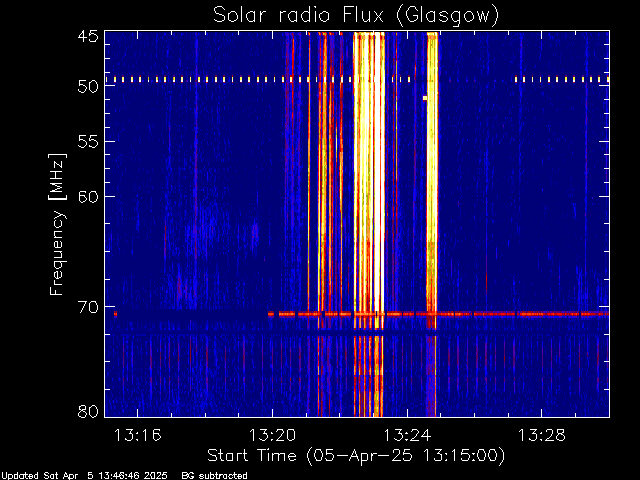Click the 60 MHz frequency tick label
The height and width of the screenshot is (480, 640).
pyautogui.click(x=88, y=196)
